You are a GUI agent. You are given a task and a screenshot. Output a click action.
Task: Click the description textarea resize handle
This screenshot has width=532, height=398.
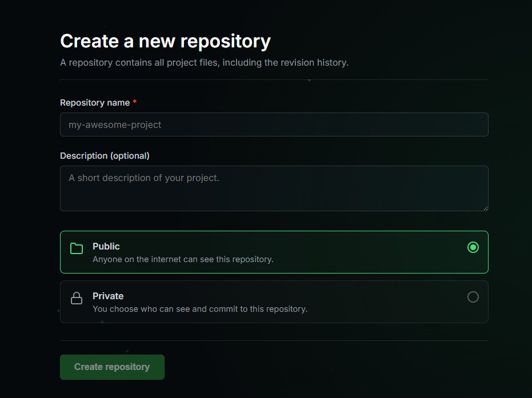(486, 208)
